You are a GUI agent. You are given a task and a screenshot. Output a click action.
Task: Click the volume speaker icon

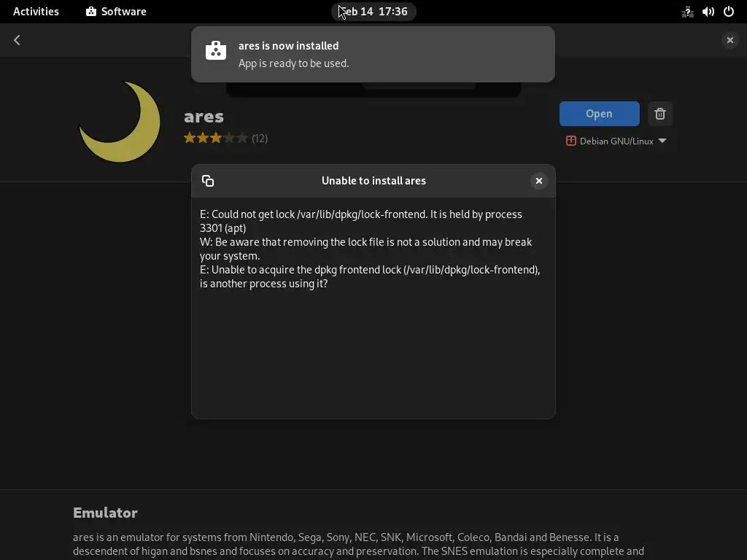click(708, 12)
